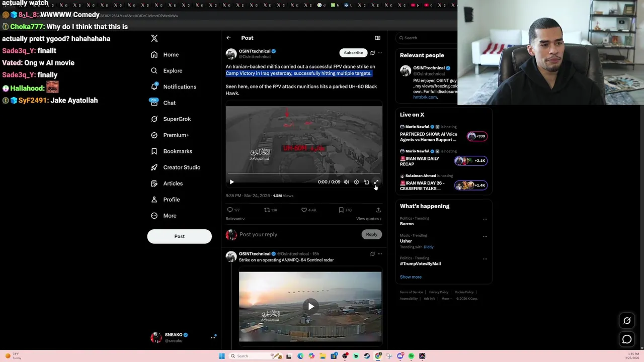Expand the More menu in sidebar
The image size is (644, 362).
point(164,216)
